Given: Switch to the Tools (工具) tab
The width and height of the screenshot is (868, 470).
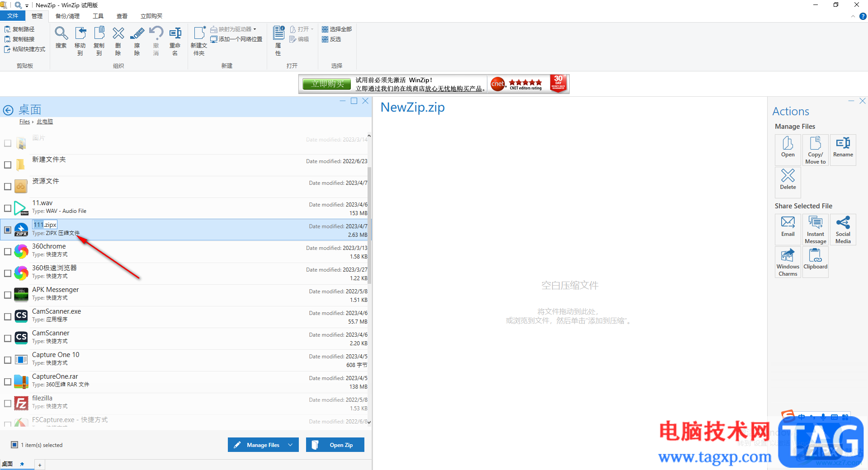Looking at the screenshot, I should click(98, 16).
